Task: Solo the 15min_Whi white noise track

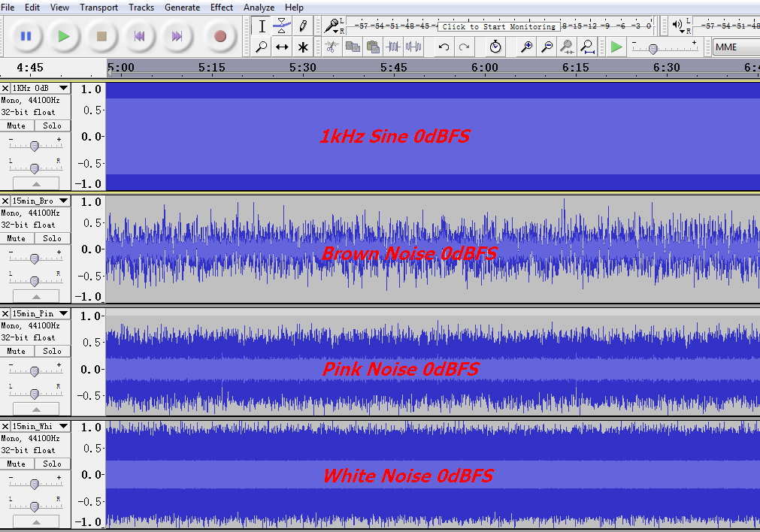Action: pyautogui.click(x=53, y=464)
